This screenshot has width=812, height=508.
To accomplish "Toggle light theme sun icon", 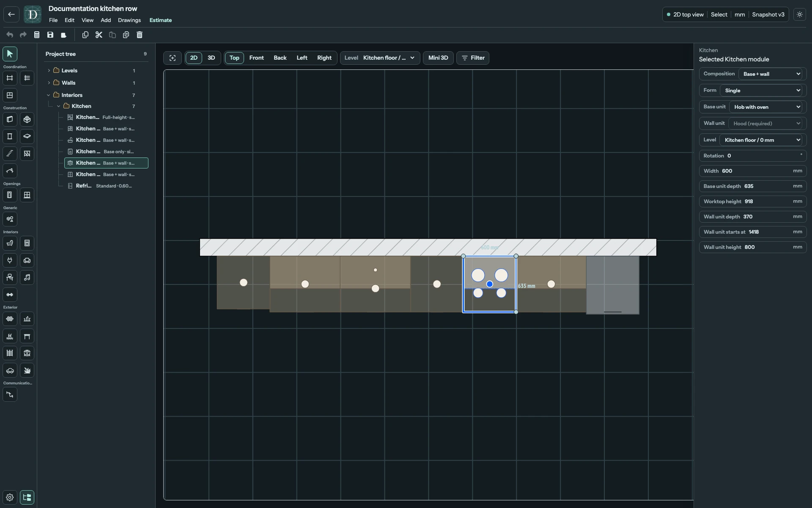I will pos(800,14).
